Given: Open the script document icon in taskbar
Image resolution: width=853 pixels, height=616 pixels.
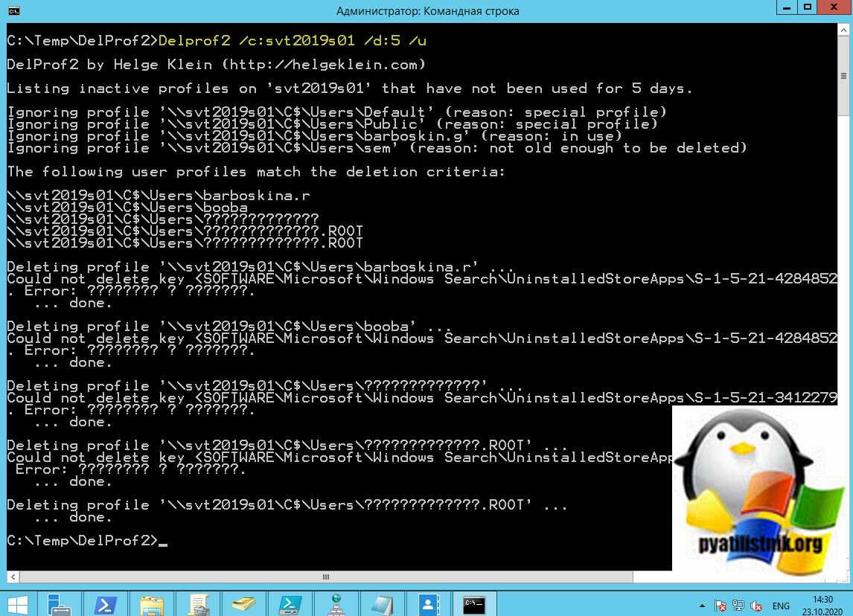Looking at the screenshot, I should [198, 604].
